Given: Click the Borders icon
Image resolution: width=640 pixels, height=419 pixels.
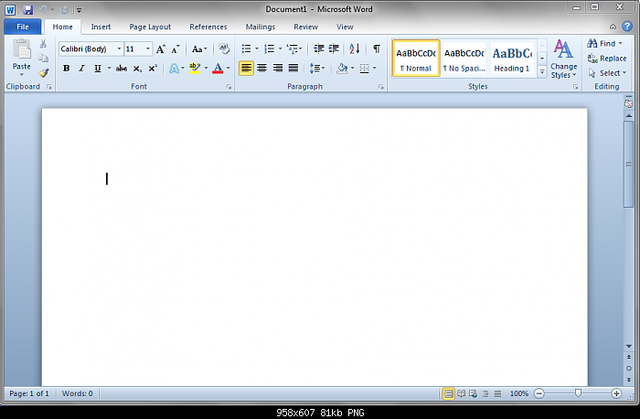Looking at the screenshot, I should click(x=364, y=68).
